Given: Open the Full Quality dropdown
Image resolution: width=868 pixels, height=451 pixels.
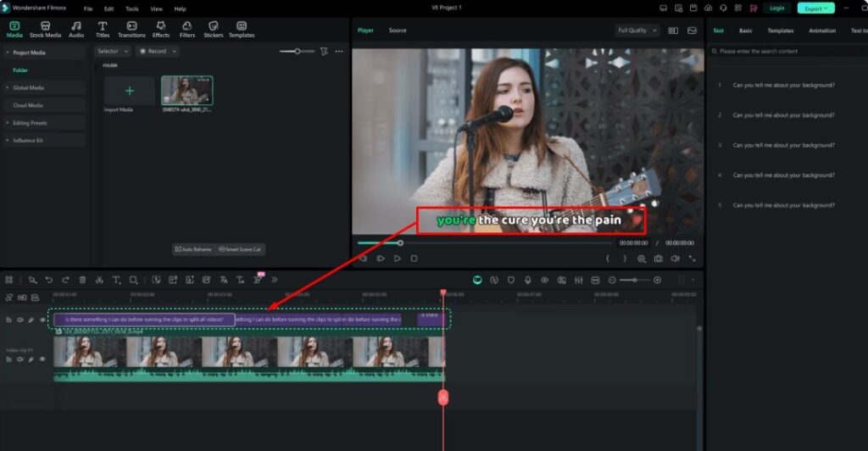Looking at the screenshot, I should point(637,31).
